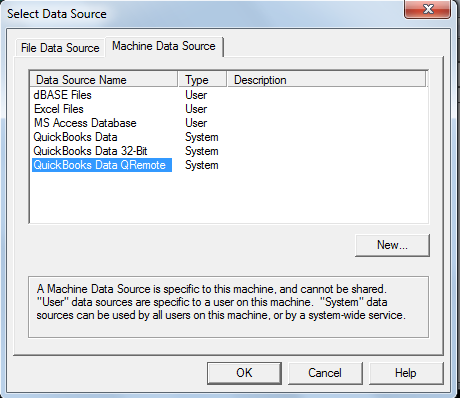Select the Machine Data Source tab
The width and height of the screenshot is (460, 398).
164,46
